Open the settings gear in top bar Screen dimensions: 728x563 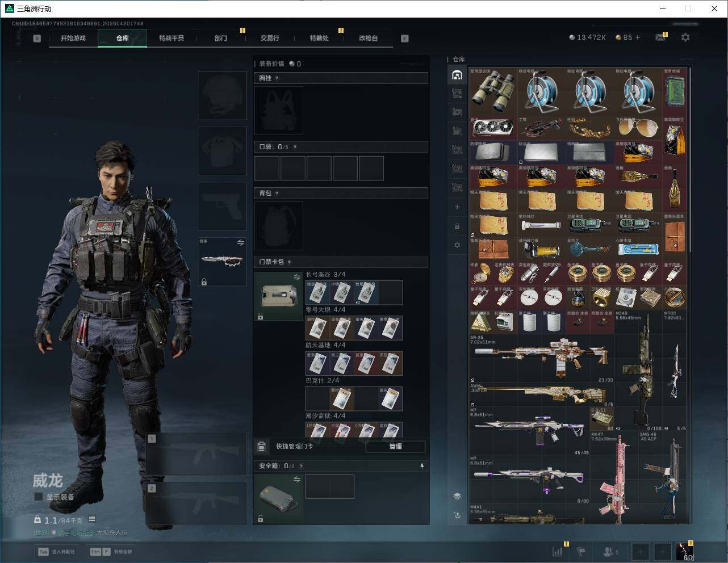685,37
